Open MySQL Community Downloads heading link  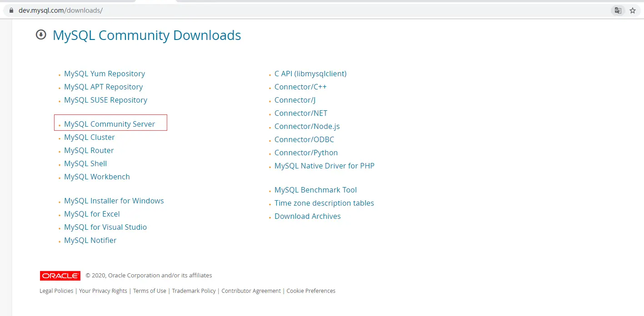point(147,35)
